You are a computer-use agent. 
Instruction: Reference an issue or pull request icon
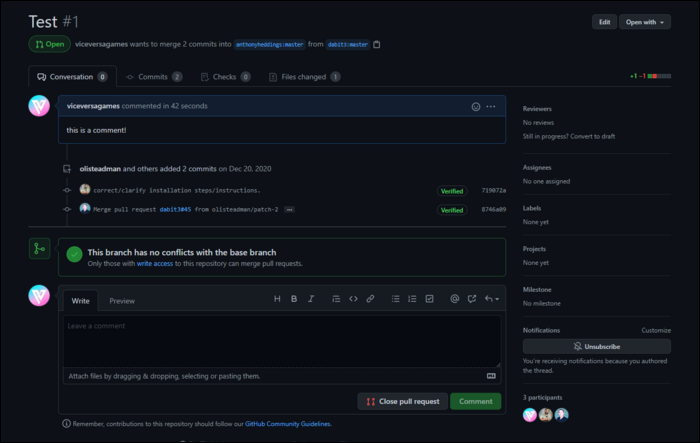coord(472,299)
